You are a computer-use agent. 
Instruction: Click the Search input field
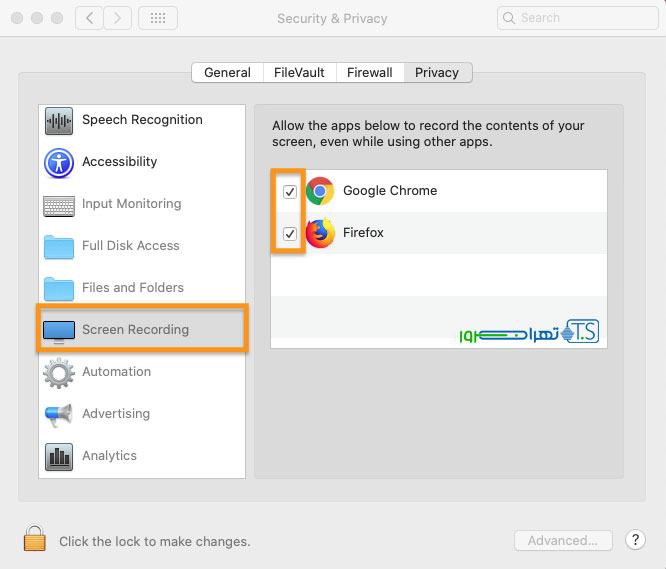tap(580, 18)
